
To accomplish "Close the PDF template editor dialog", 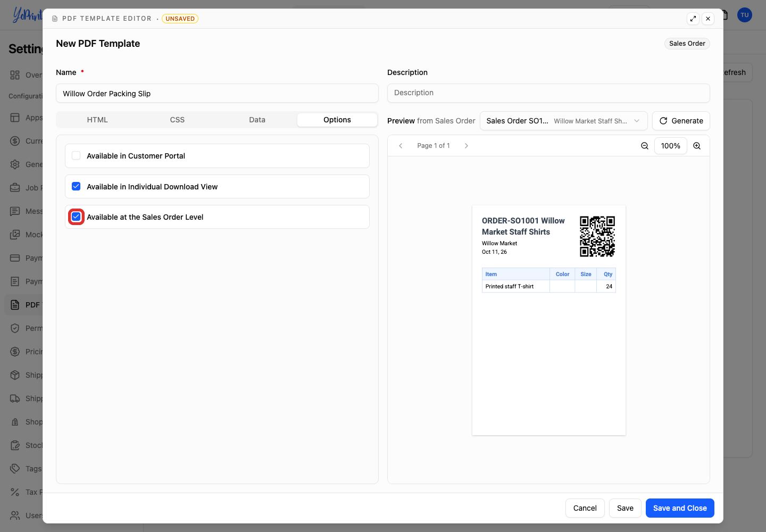I will (x=708, y=19).
